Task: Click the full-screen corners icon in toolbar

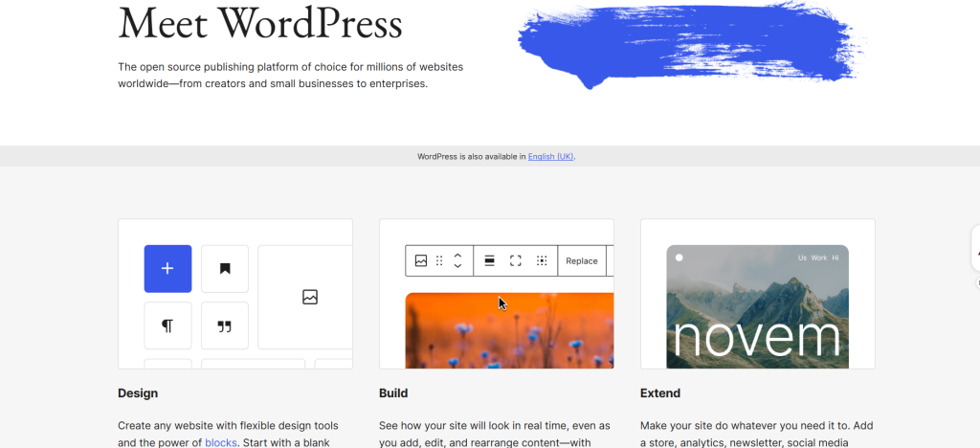Action: click(516, 260)
